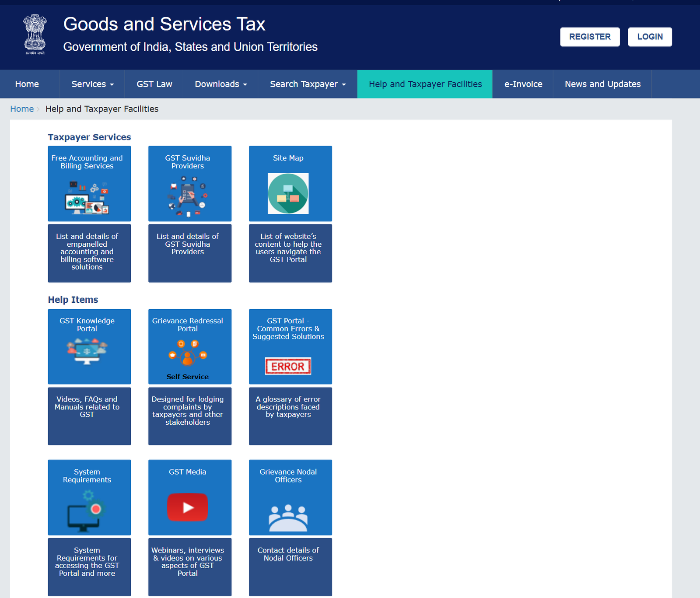Viewport: 700px width, 598px height.
Task: Expand the Services dropdown menu
Action: [x=92, y=84]
